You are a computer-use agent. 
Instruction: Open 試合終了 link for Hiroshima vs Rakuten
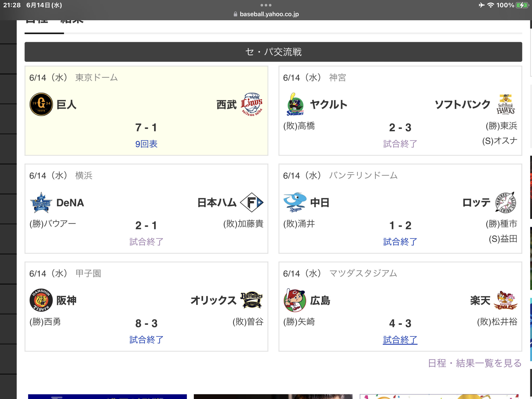click(400, 340)
